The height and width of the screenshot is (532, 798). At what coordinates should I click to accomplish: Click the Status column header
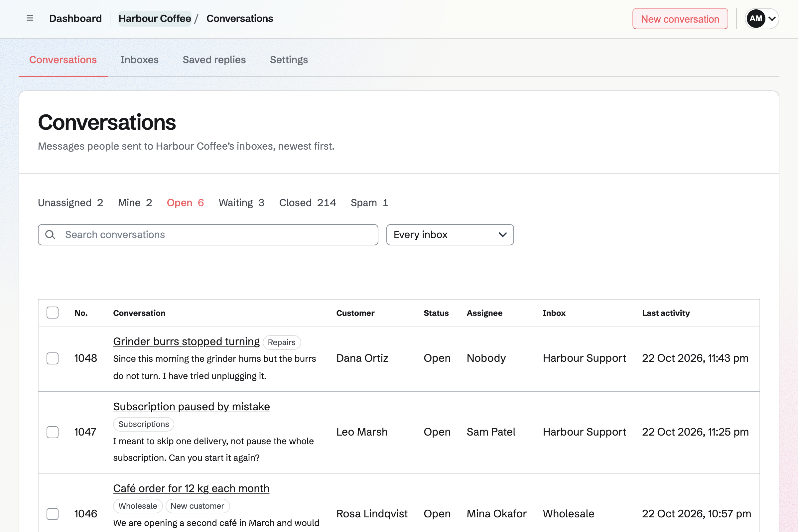(x=436, y=313)
